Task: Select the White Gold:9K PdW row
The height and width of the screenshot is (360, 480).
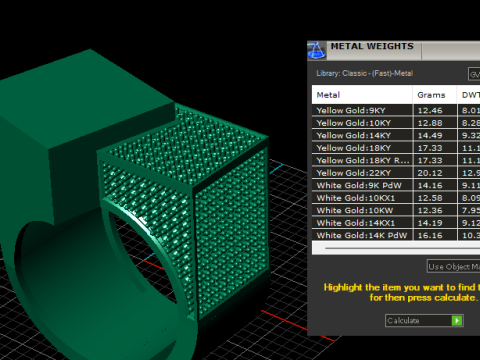Action: pos(396,186)
